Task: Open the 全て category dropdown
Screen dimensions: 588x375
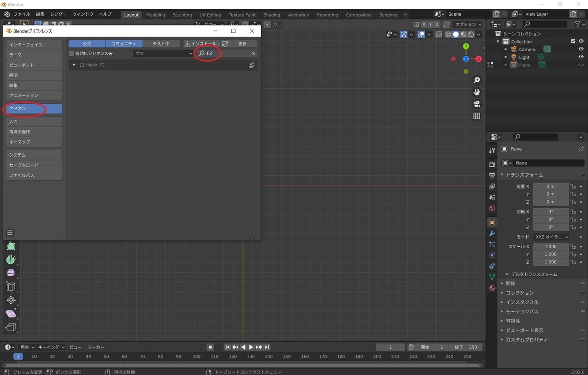Action: 163,53
